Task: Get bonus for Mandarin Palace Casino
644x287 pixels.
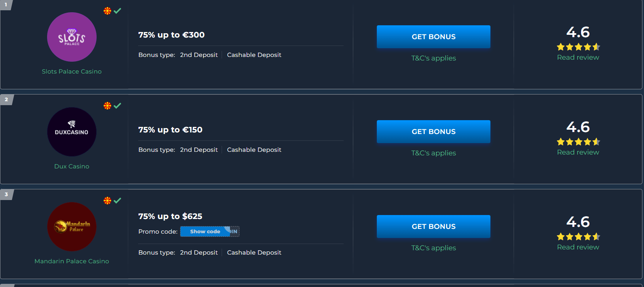Action: pyautogui.click(x=433, y=227)
